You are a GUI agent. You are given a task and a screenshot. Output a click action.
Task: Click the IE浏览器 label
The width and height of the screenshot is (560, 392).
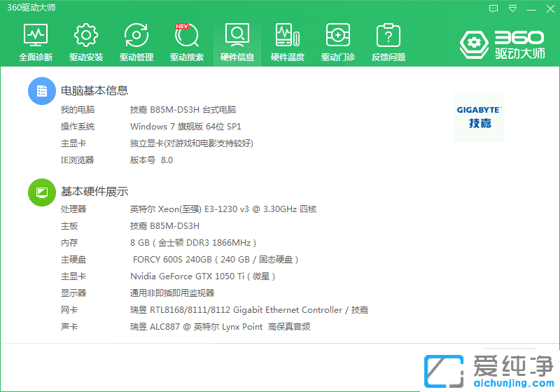(x=77, y=160)
